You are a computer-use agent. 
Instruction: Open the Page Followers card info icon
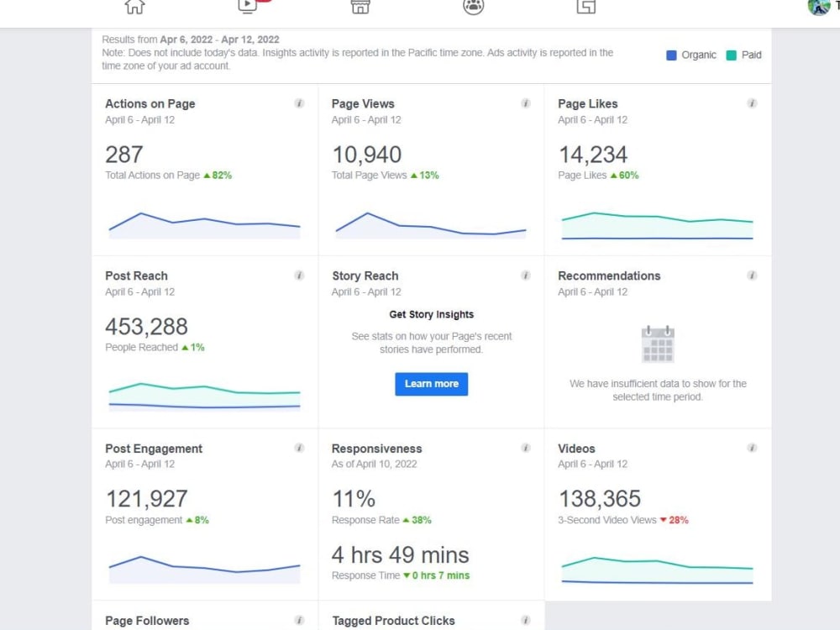(300, 620)
